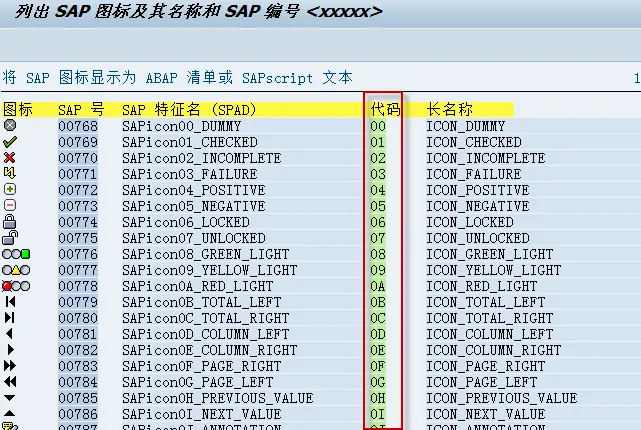The height and width of the screenshot is (430, 641).
Task: Click SAPicon0E_COLUMN_RIGHT feature name
Action: 210,350
